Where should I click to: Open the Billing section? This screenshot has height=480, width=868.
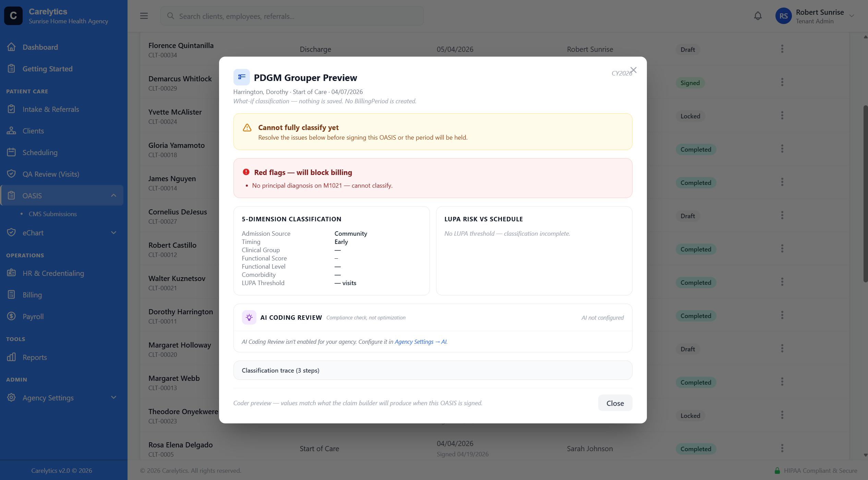pos(32,295)
